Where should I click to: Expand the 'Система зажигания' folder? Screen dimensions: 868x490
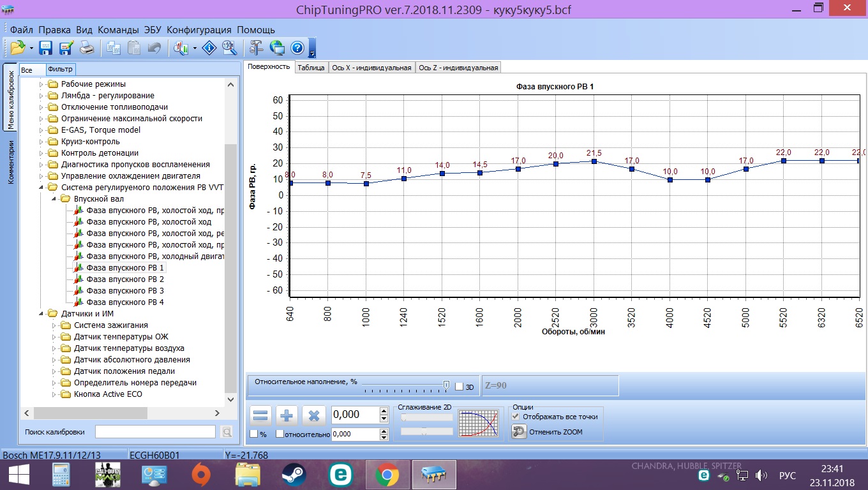(x=54, y=325)
